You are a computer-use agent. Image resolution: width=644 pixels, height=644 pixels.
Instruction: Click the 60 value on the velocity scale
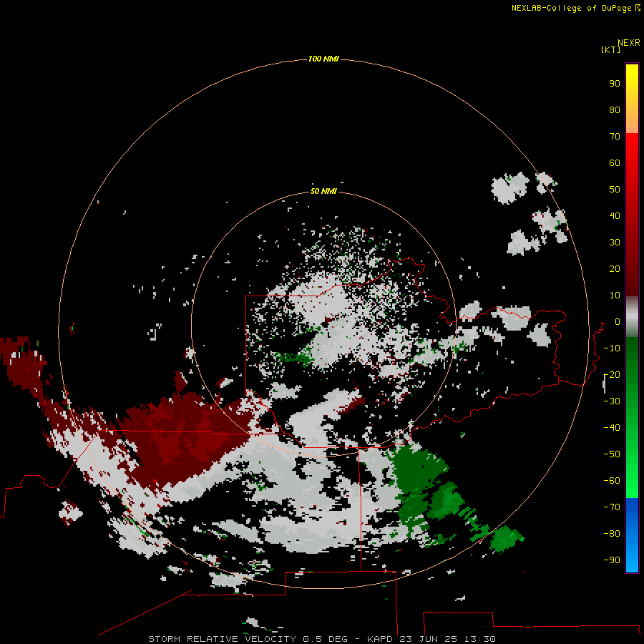[615, 162]
